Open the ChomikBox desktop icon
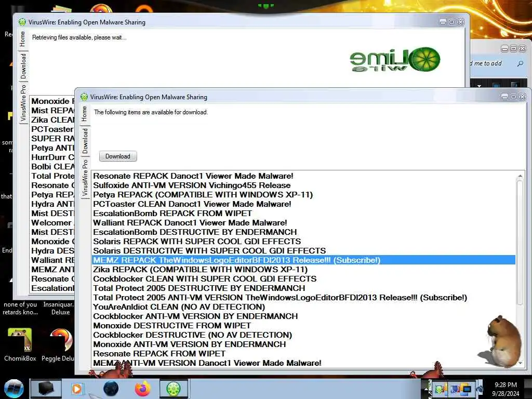Viewport: 532px width, 399px height. (20, 344)
